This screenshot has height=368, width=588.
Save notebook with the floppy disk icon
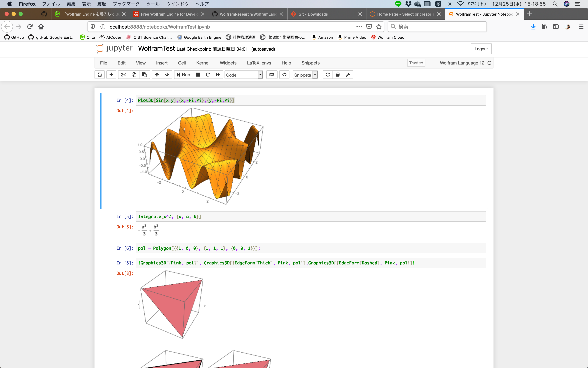(x=100, y=75)
